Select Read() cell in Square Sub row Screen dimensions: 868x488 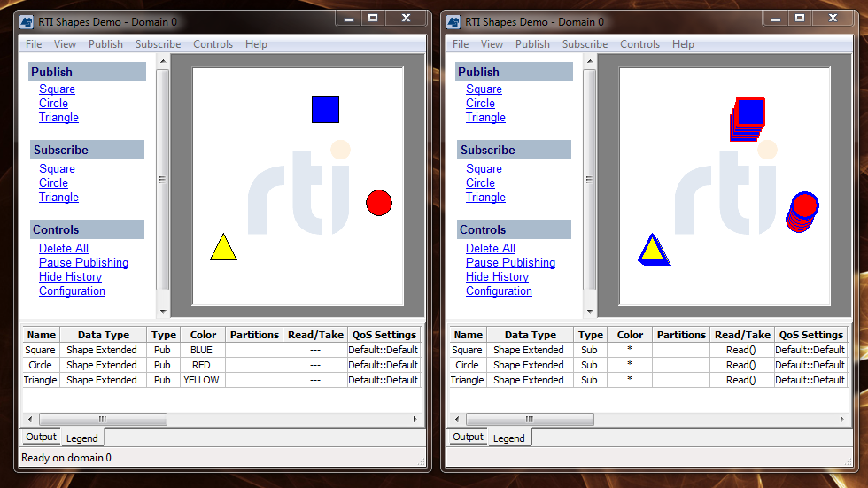click(x=741, y=350)
